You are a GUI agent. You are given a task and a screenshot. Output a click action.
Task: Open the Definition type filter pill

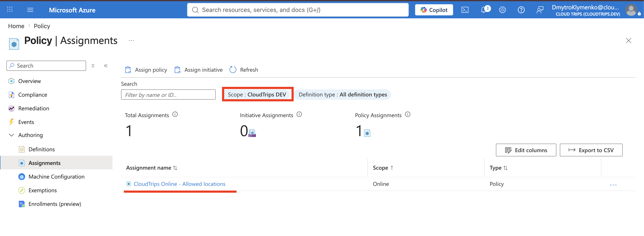pos(343,95)
